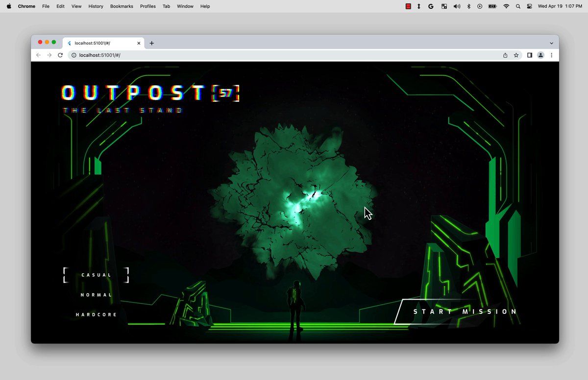Screen dimensions: 588x380
Task: Open the Window menu
Action: [x=185, y=6]
